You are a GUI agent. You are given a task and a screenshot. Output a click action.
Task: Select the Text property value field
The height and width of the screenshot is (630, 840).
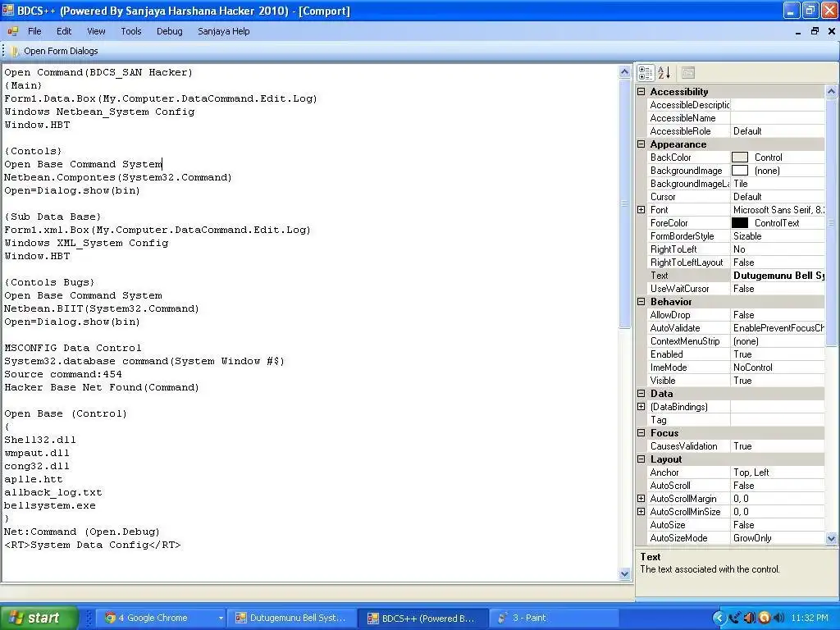coord(778,276)
